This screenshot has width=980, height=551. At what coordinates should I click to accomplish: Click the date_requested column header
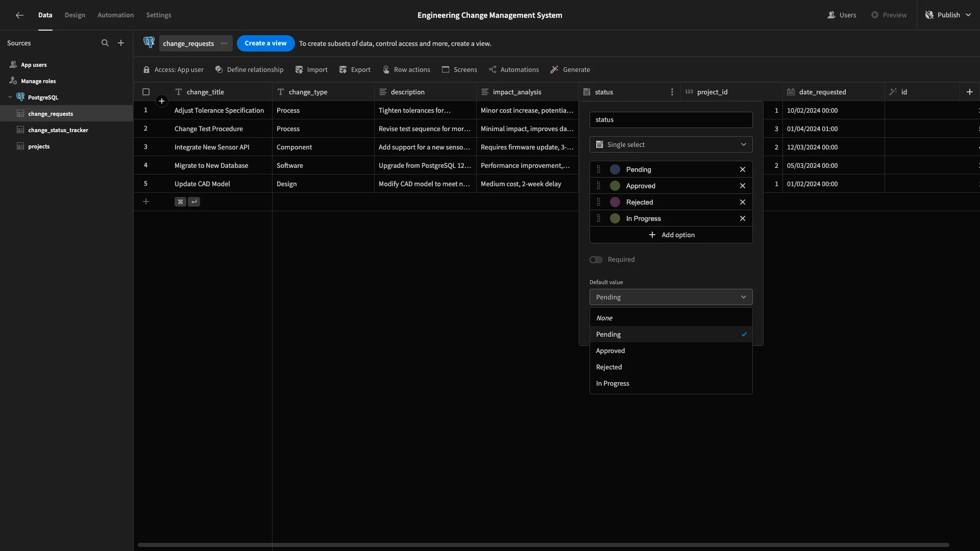pos(834,92)
